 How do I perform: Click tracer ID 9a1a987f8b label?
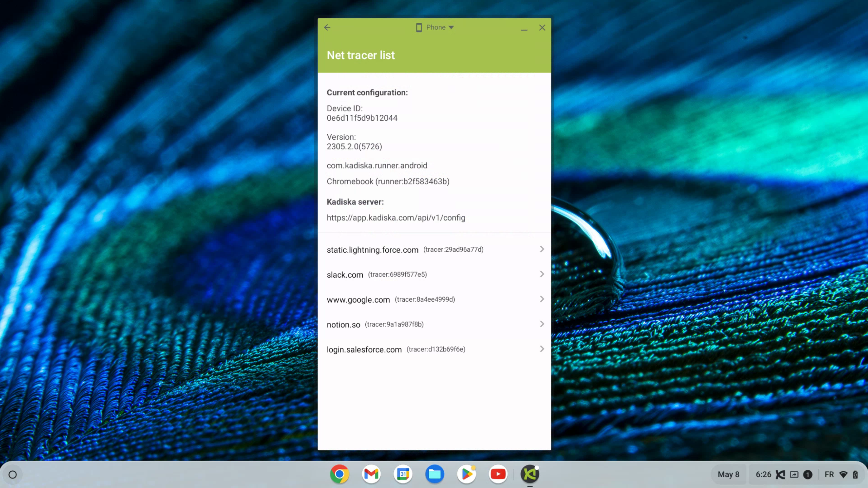(x=394, y=324)
